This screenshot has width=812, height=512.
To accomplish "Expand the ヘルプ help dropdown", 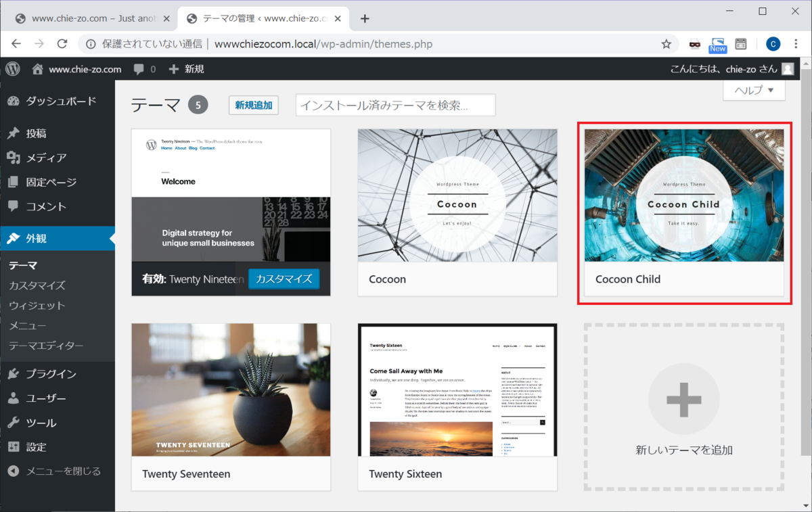I will (754, 90).
